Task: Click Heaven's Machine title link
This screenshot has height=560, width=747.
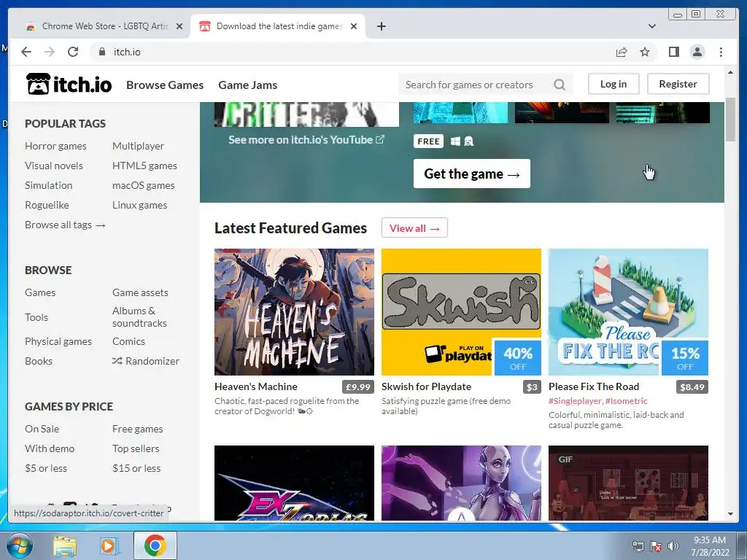Action: (256, 386)
